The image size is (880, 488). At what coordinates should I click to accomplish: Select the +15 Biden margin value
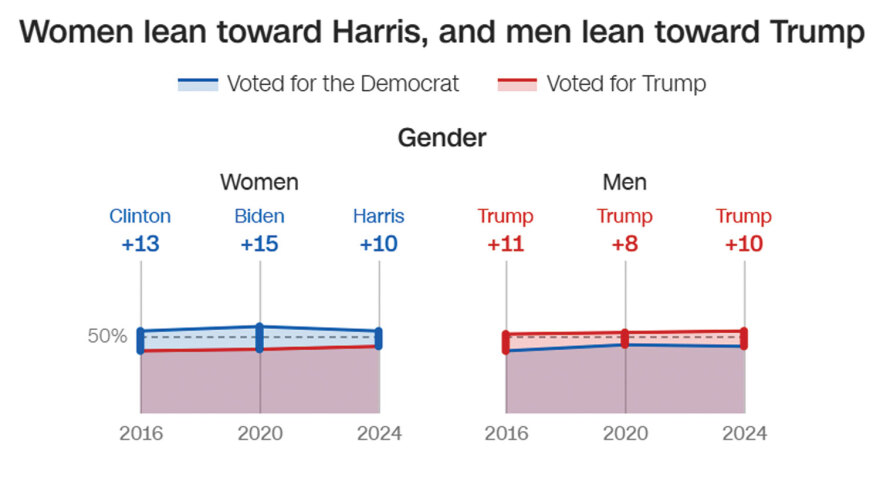click(x=259, y=244)
